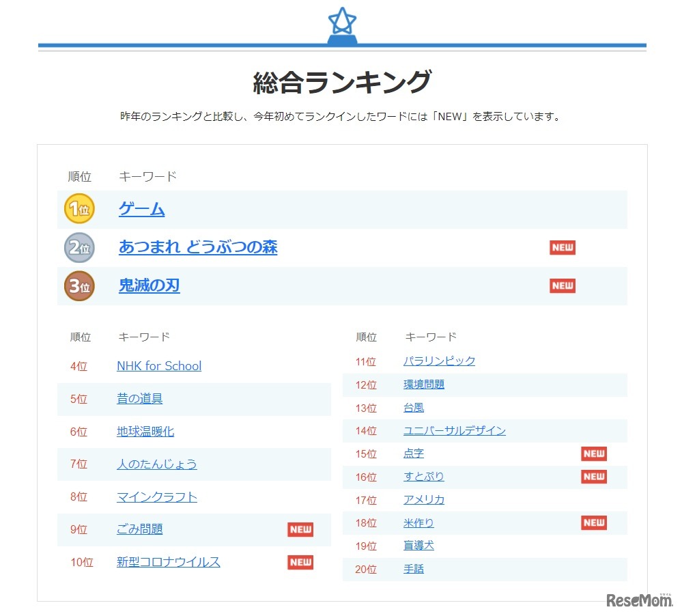Click the 12位 rank label
The height and width of the screenshot is (616, 682).
click(x=366, y=385)
